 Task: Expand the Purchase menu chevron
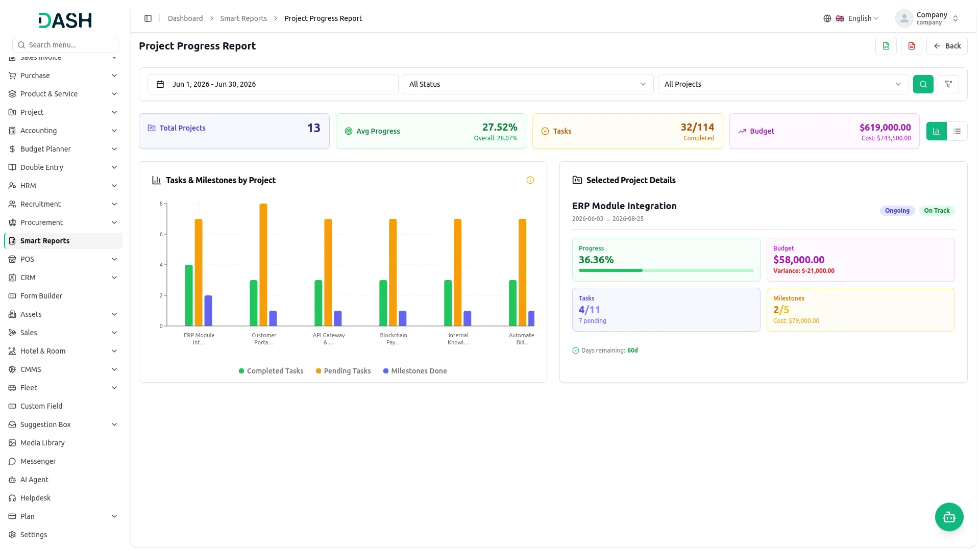114,76
